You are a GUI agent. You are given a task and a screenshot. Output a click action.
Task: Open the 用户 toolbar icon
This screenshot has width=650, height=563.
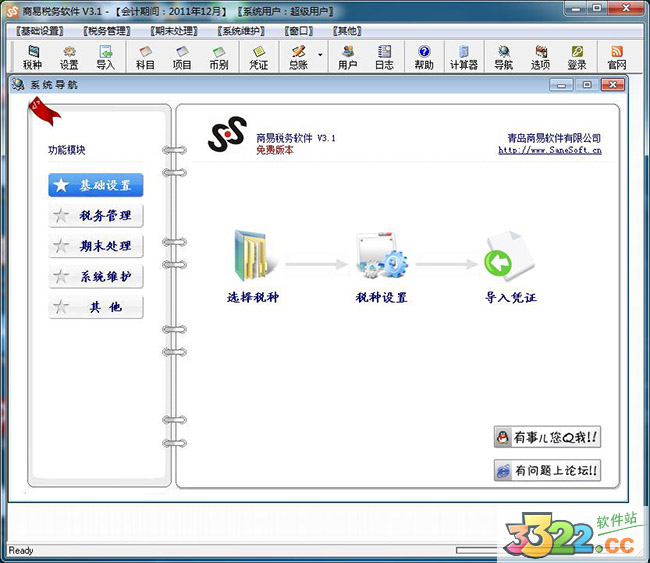[x=347, y=57]
